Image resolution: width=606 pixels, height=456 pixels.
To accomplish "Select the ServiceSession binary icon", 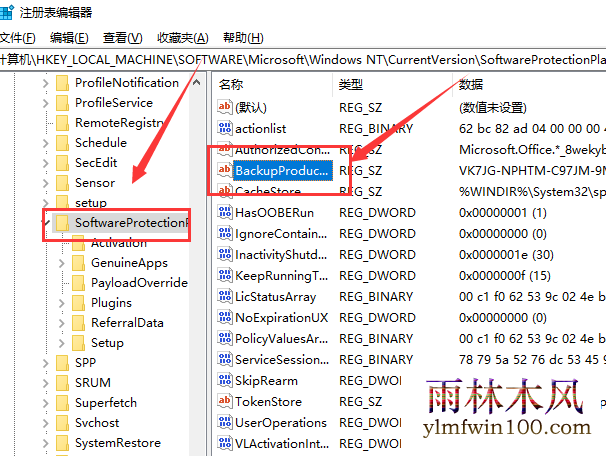I will point(225,359).
